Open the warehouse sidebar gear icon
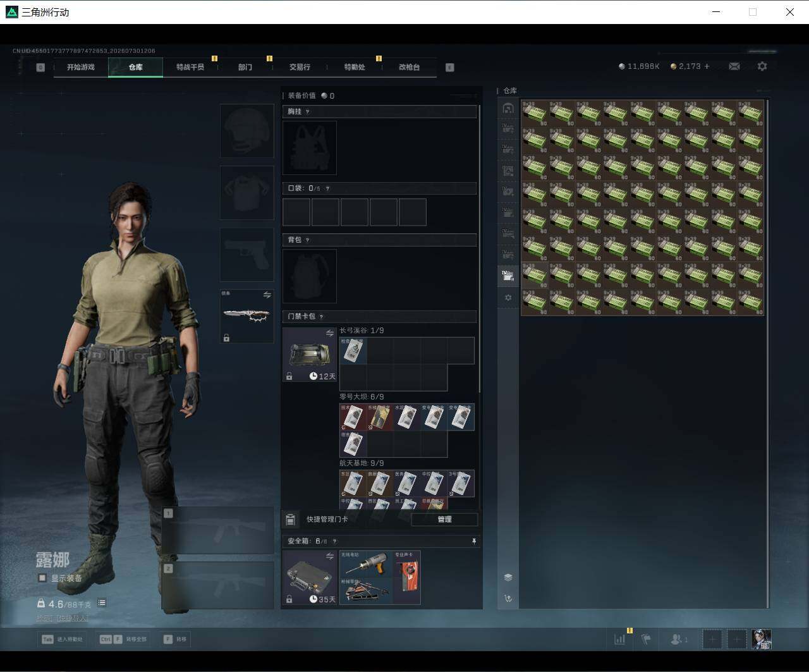Image resolution: width=809 pixels, height=672 pixels. pos(508,298)
